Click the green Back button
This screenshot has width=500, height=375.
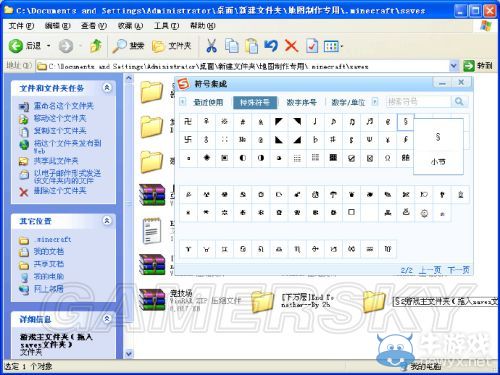click(x=24, y=46)
